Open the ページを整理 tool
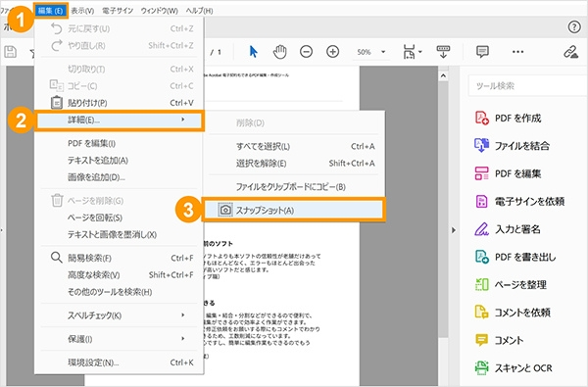Screen dimensions: 588x387 click(511, 285)
